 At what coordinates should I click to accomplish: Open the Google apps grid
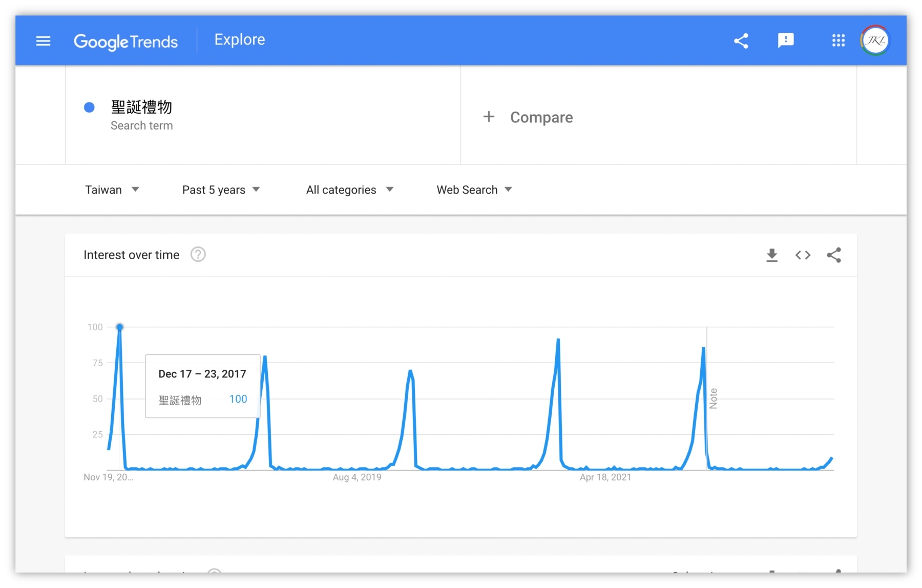[x=838, y=40]
